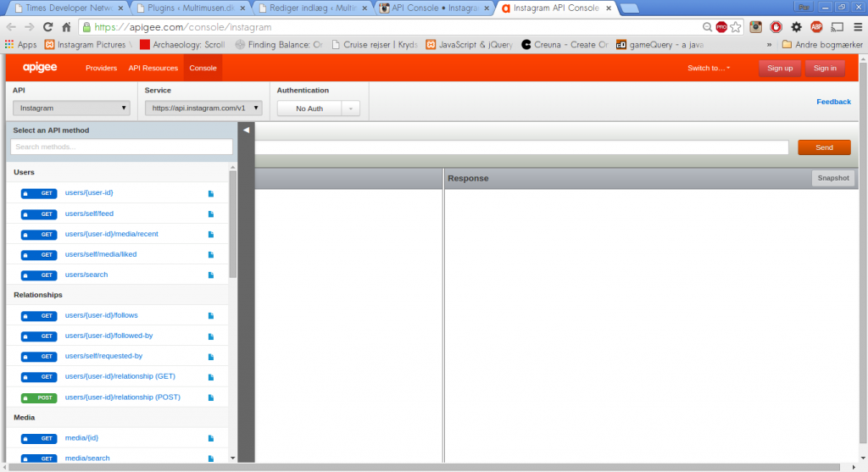Open the Chrome menu hamburger icon
The height and width of the screenshot is (472, 868).
[858, 27]
